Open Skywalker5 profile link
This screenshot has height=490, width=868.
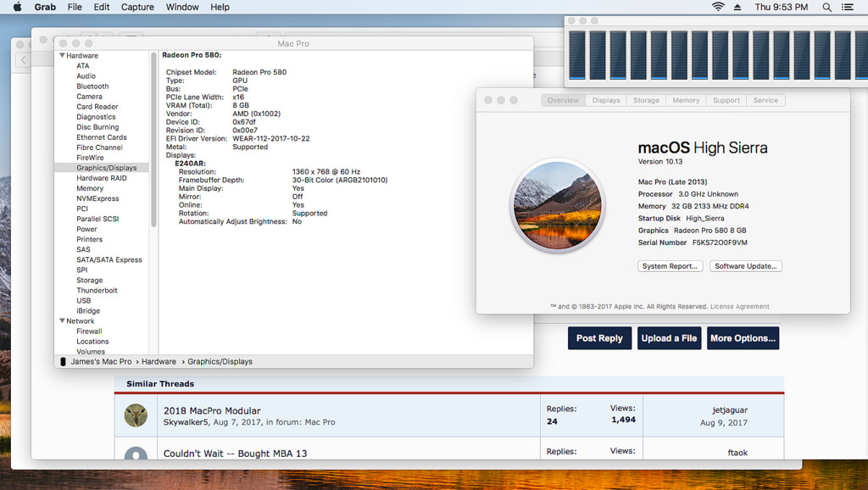[x=186, y=422]
